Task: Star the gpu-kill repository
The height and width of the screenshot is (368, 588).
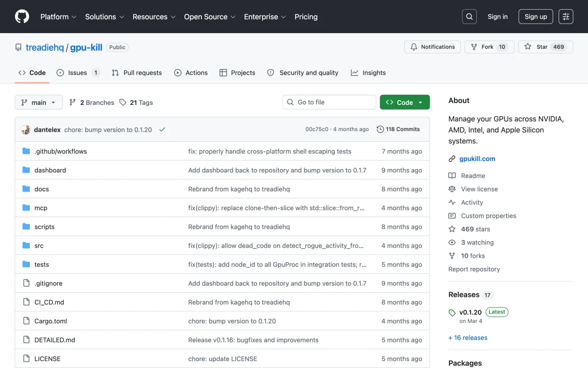Action: click(x=545, y=47)
